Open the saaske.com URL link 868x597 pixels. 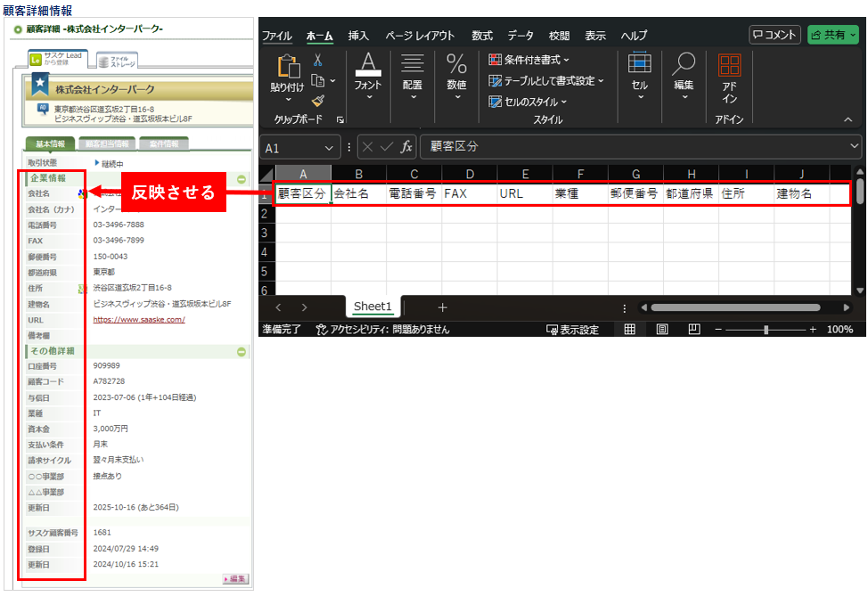point(139,320)
